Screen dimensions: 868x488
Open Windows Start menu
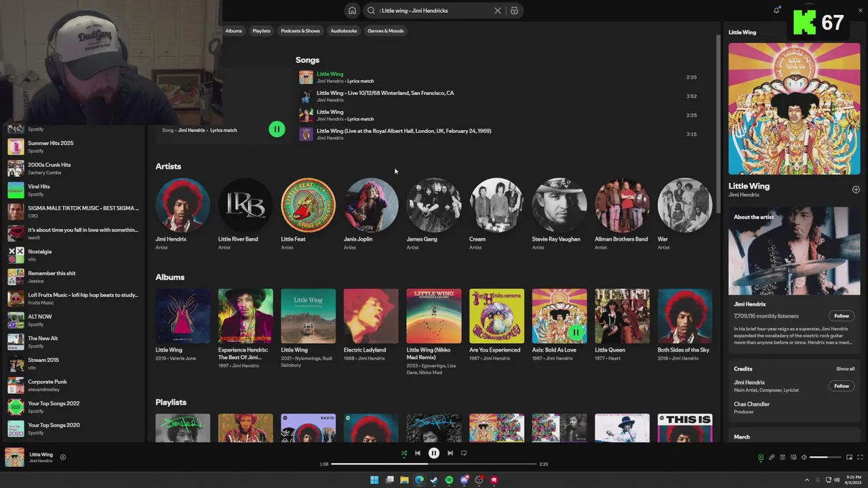click(374, 480)
